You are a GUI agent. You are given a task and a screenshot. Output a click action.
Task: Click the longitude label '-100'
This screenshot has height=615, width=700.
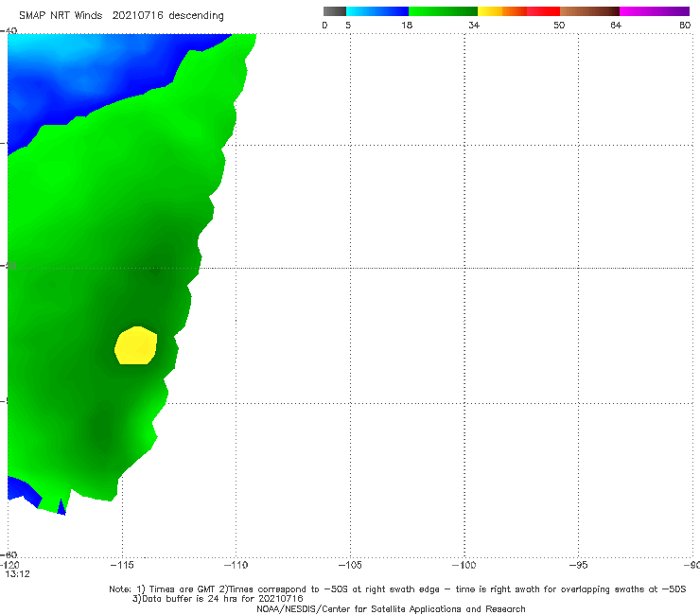pos(464,565)
